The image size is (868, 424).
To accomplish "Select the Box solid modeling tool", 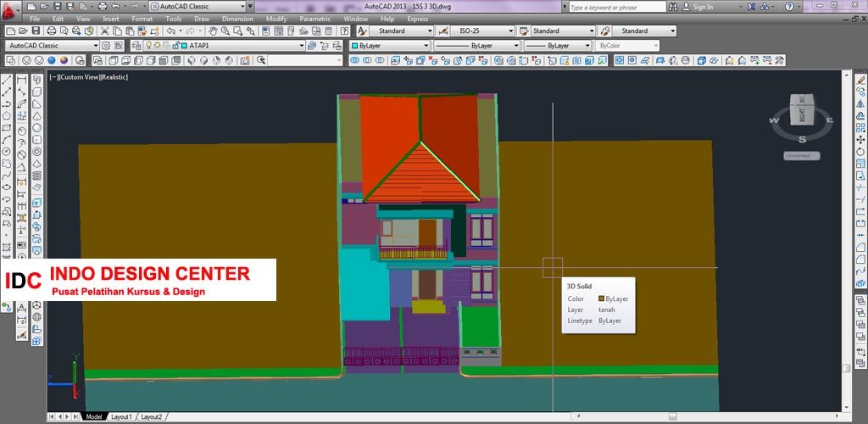I will (x=36, y=92).
